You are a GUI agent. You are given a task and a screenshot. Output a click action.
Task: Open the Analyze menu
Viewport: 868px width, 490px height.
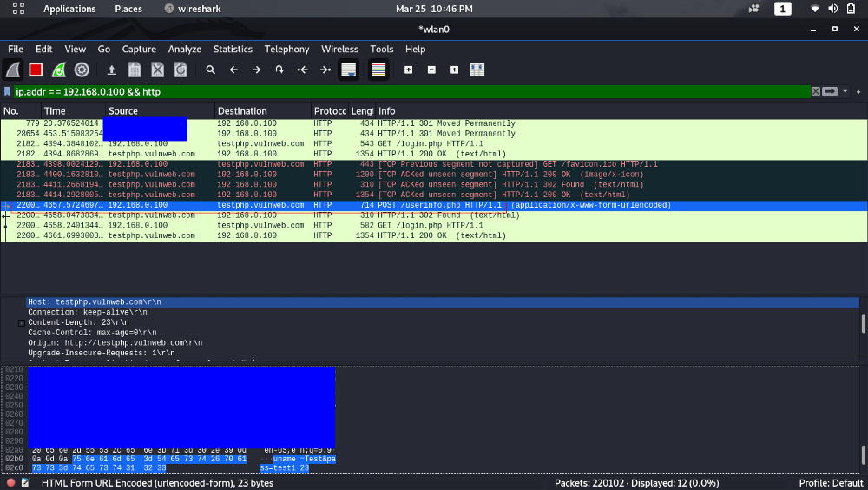[x=184, y=49]
